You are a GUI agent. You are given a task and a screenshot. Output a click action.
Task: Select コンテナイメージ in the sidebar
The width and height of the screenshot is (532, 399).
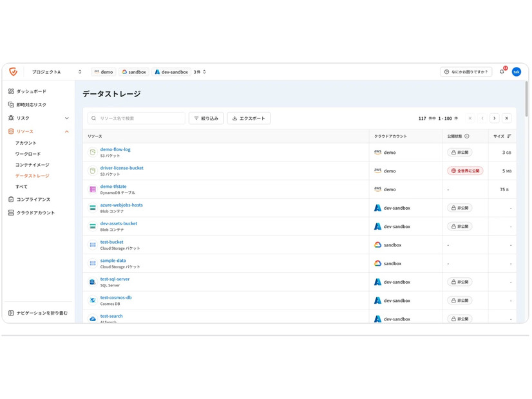coord(32,165)
